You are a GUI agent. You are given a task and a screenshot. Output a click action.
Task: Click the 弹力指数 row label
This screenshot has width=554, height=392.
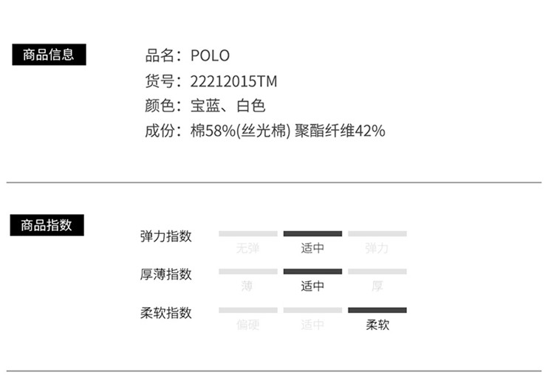pyautogui.click(x=165, y=236)
